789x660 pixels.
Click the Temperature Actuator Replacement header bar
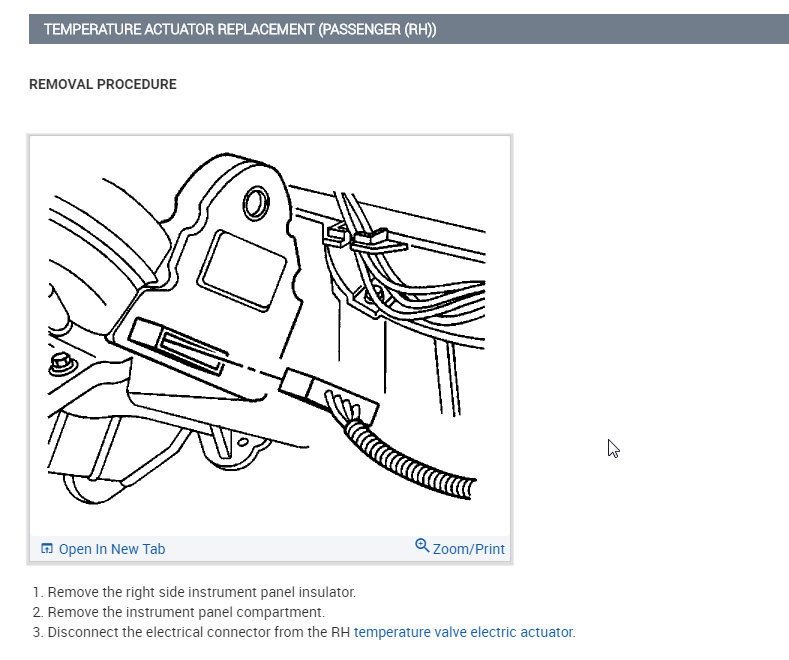(x=409, y=29)
